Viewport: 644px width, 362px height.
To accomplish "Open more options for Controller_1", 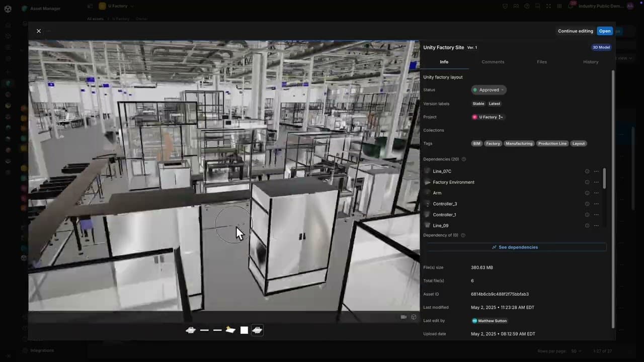I will (596, 215).
